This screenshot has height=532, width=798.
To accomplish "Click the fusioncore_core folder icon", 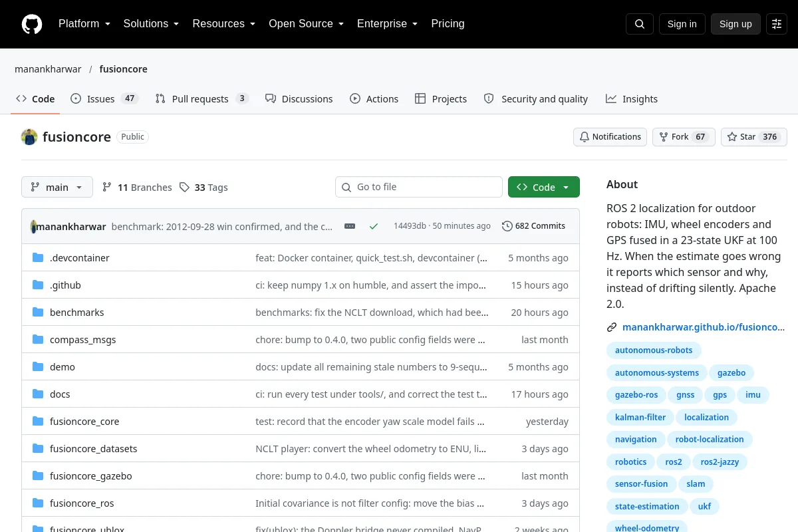I will (x=38, y=422).
